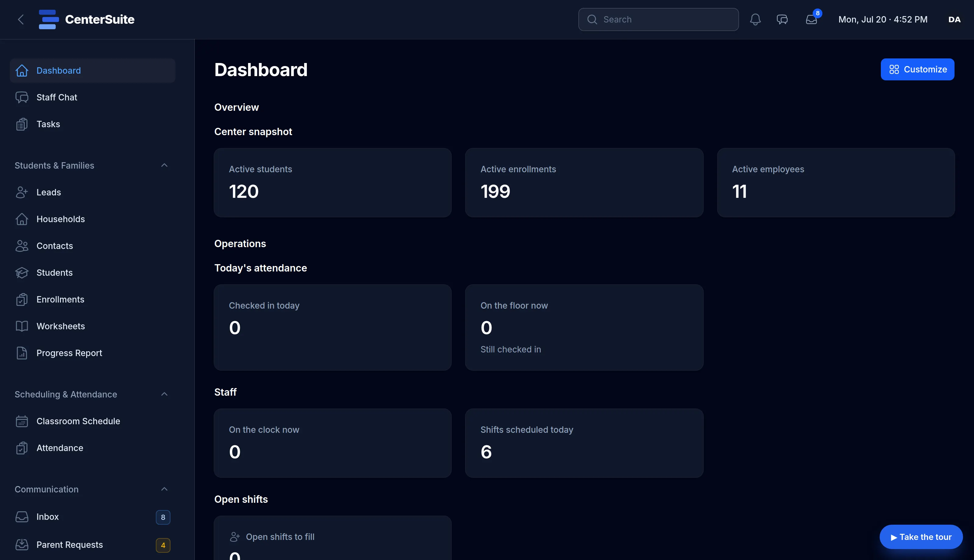This screenshot has width=974, height=560.
Task: Click the Parent Requests count badge 4
Action: pyautogui.click(x=163, y=545)
